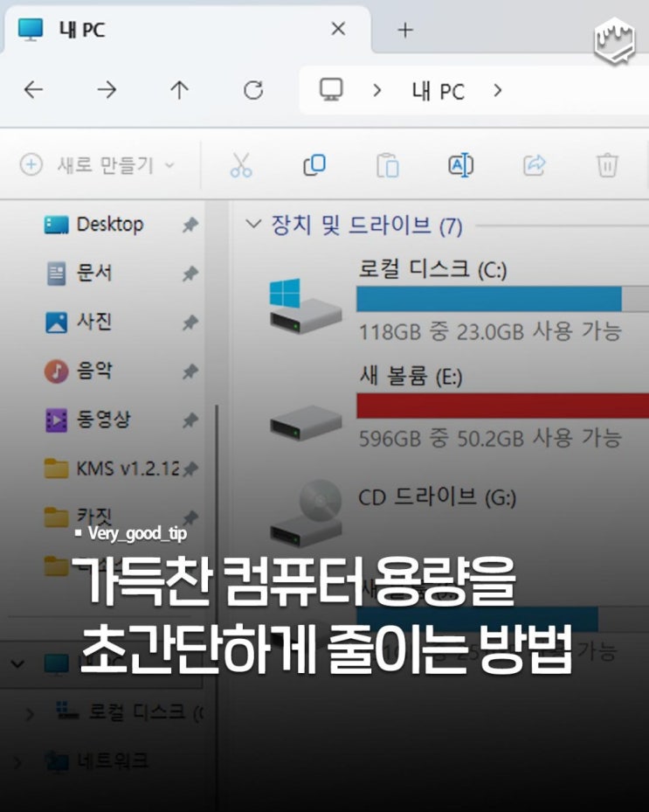Click the CD 드라이브 (G:) label
Image resolution: width=649 pixels, height=812 pixels.
tap(438, 497)
